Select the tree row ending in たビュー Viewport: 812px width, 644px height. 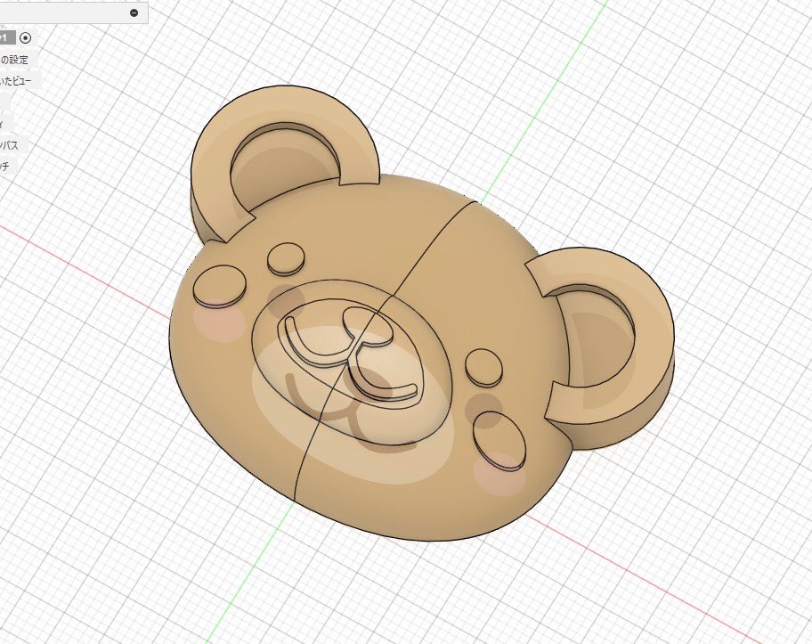[x=20, y=81]
